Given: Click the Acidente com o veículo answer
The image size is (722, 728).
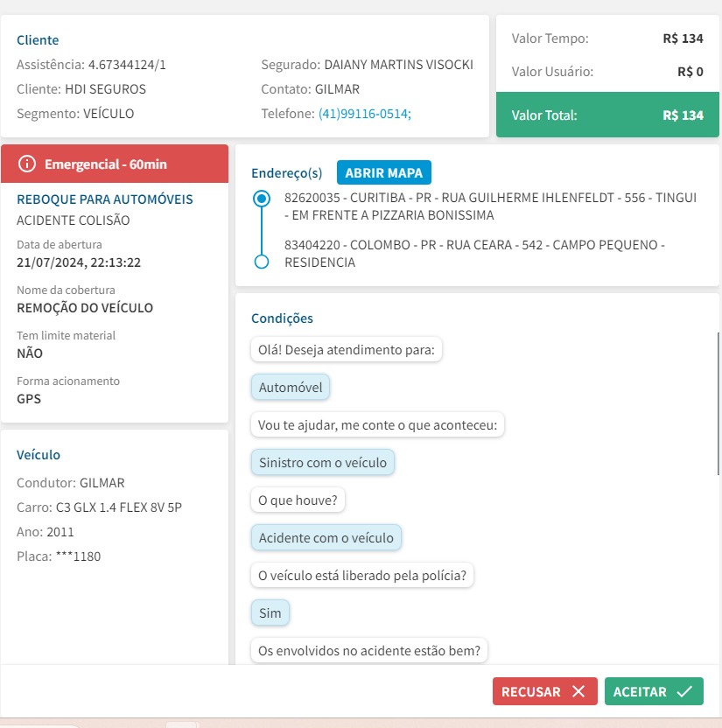Looking at the screenshot, I should click(x=326, y=538).
